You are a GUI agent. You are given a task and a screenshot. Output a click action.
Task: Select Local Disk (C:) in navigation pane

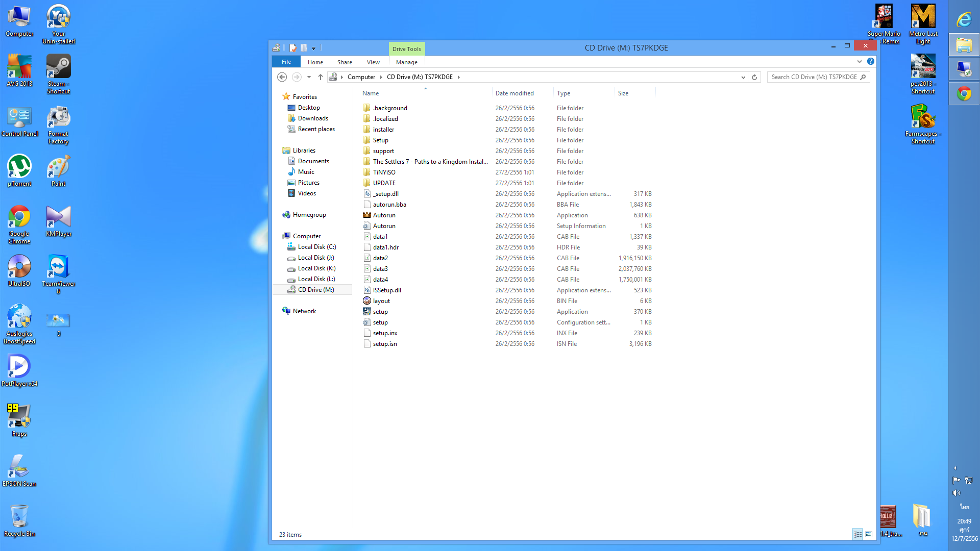(316, 247)
